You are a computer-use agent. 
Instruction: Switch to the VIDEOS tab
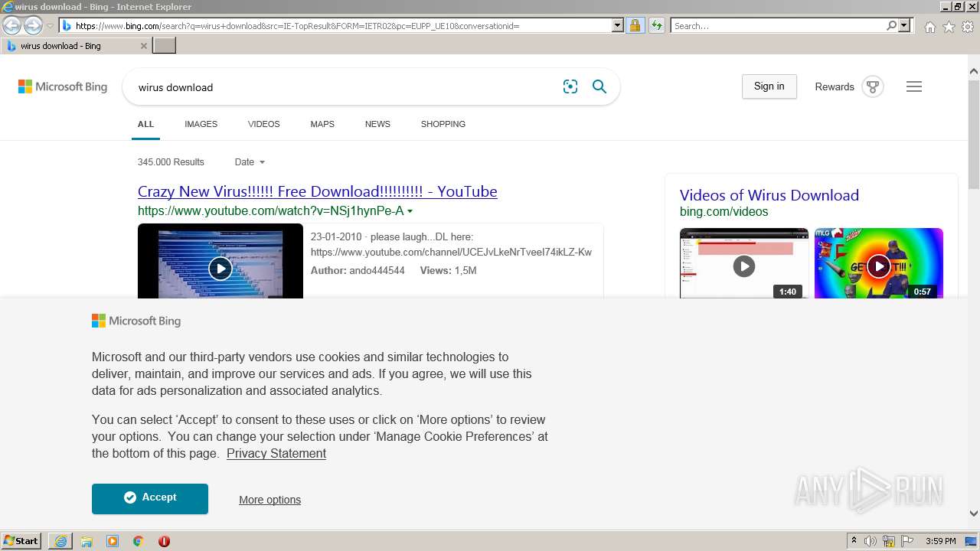coord(263,124)
